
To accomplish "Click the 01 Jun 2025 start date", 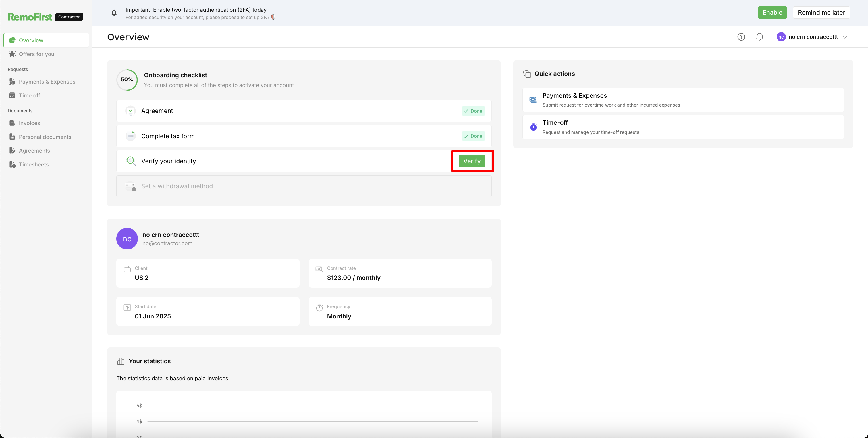I will [153, 316].
